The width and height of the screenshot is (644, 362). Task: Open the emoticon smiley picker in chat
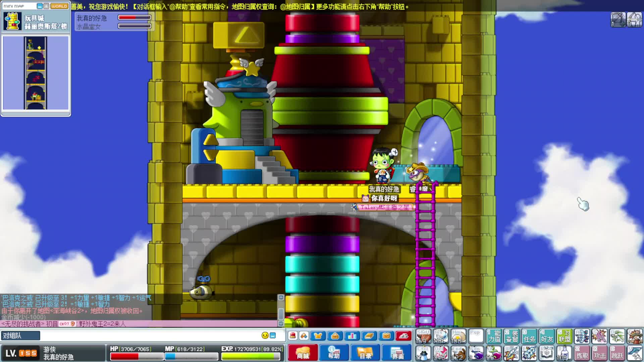tap(265, 335)
